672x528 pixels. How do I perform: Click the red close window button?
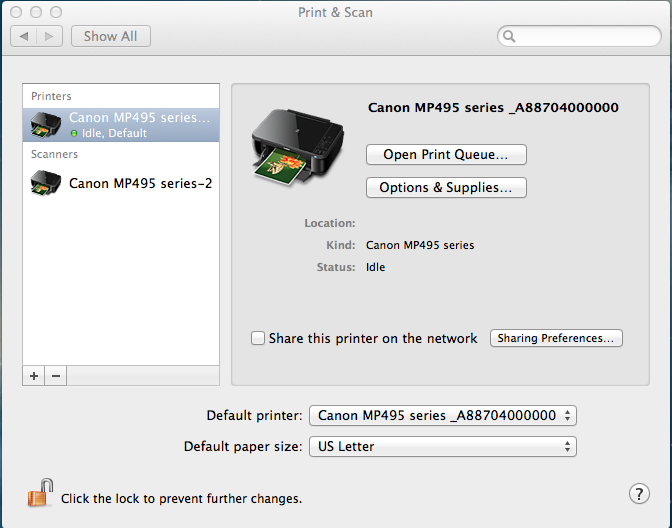coord(16,12)
